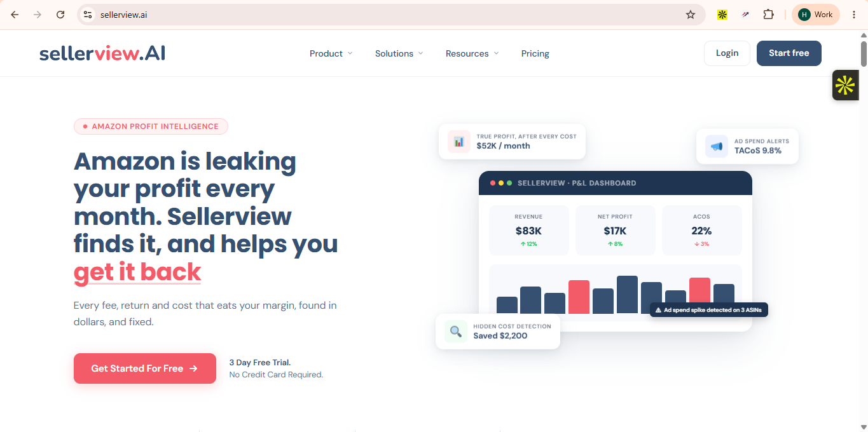Click the magnifier icon on Hidden Cost Detection

pos(456,331)
